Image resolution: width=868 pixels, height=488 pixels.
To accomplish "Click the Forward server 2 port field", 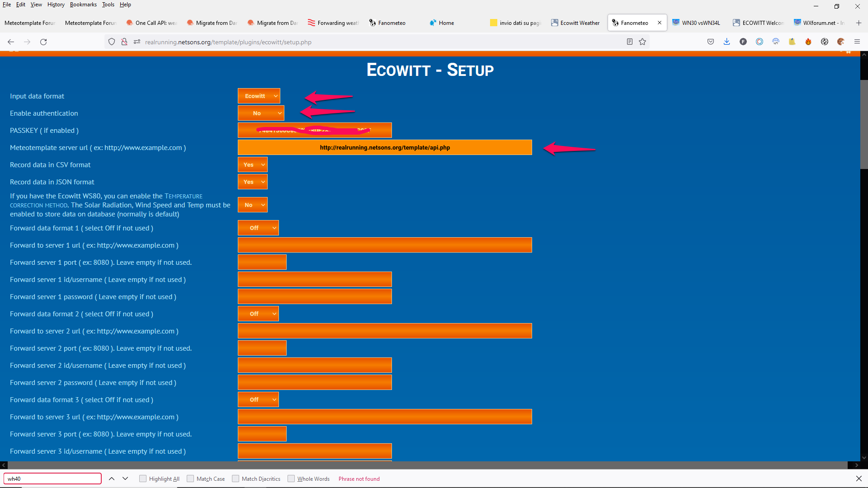I will click(x=262, y=348).
